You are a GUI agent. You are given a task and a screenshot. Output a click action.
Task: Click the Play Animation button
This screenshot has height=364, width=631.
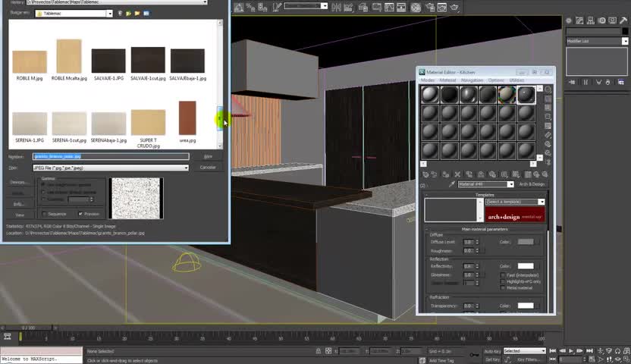[572, 351]
